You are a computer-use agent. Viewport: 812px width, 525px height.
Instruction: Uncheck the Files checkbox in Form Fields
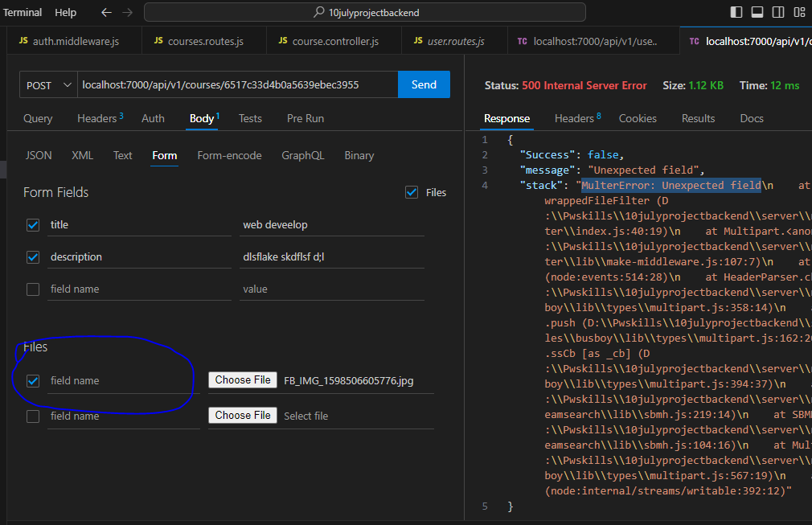click(412, 193)
